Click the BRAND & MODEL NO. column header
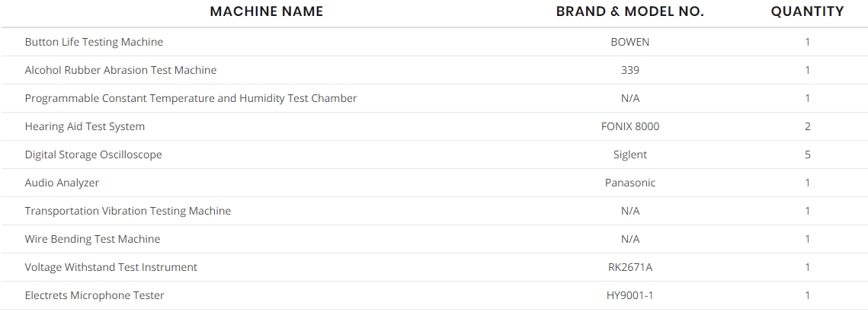 (630, 11)
